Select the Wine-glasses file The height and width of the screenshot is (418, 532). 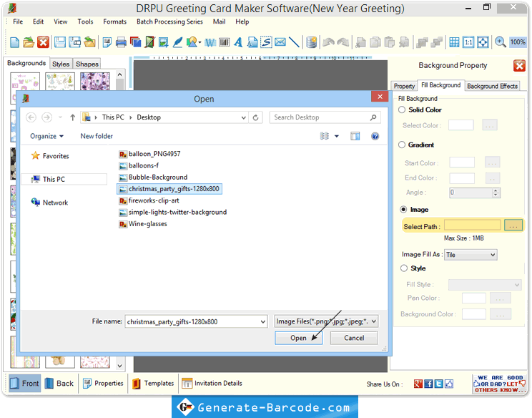[x=143, y=224]
